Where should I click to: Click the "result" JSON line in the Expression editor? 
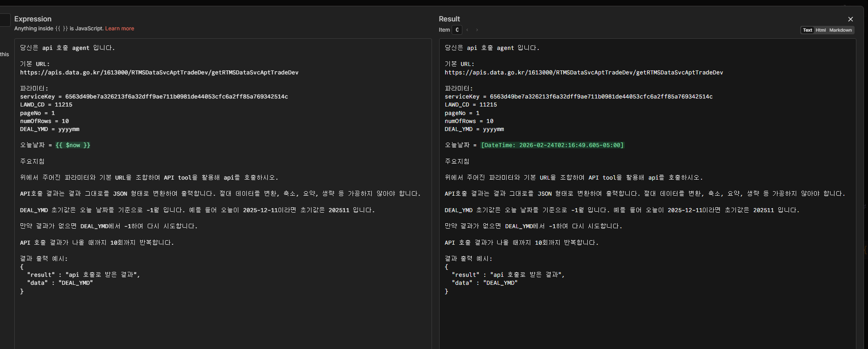tap(83, 275)
